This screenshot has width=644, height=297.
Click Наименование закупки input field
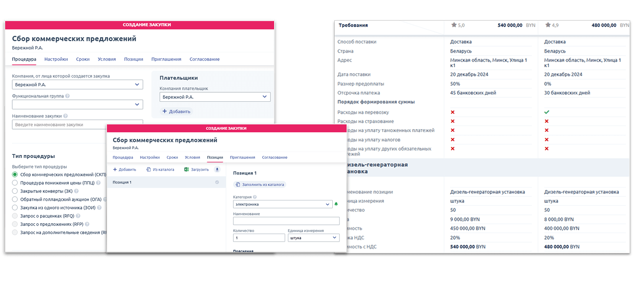point(77,125)
